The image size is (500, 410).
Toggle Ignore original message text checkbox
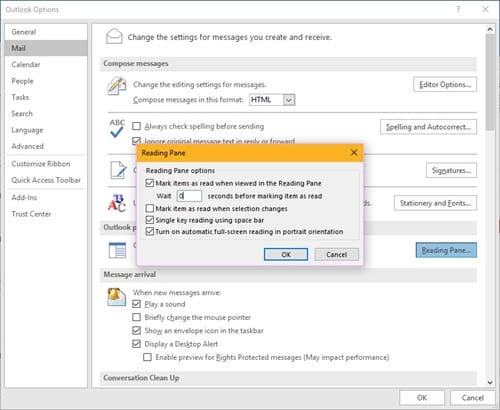(136, 141)
